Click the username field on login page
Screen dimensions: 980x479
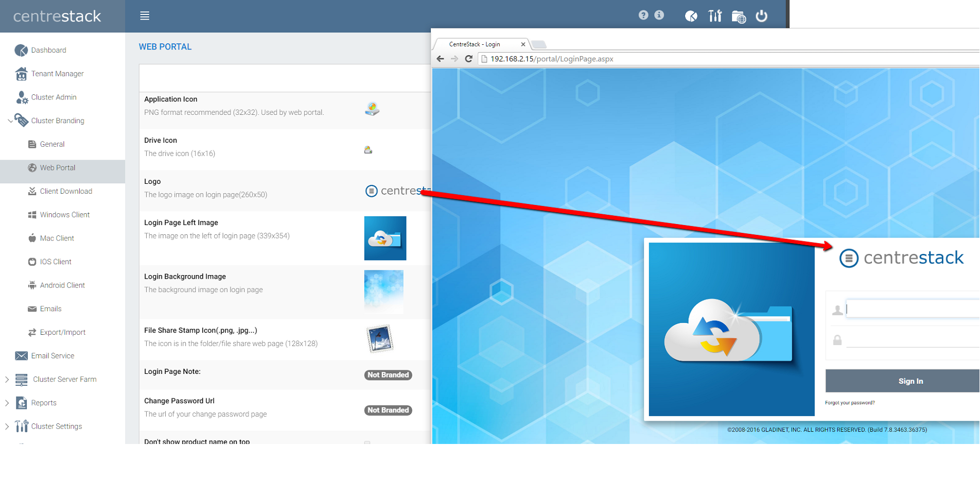[x=913, y=309]
